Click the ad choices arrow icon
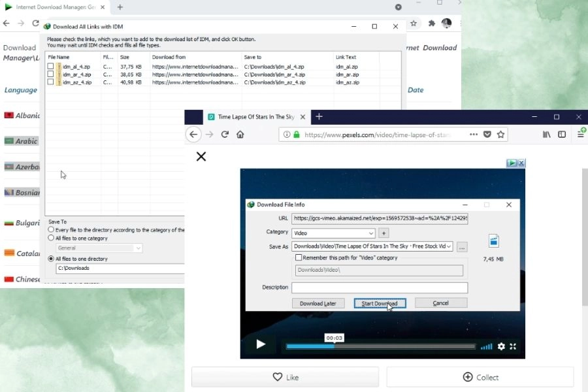The width and height of the screenshot is (588, 392). pyautogui.click(x=512, y=163)
